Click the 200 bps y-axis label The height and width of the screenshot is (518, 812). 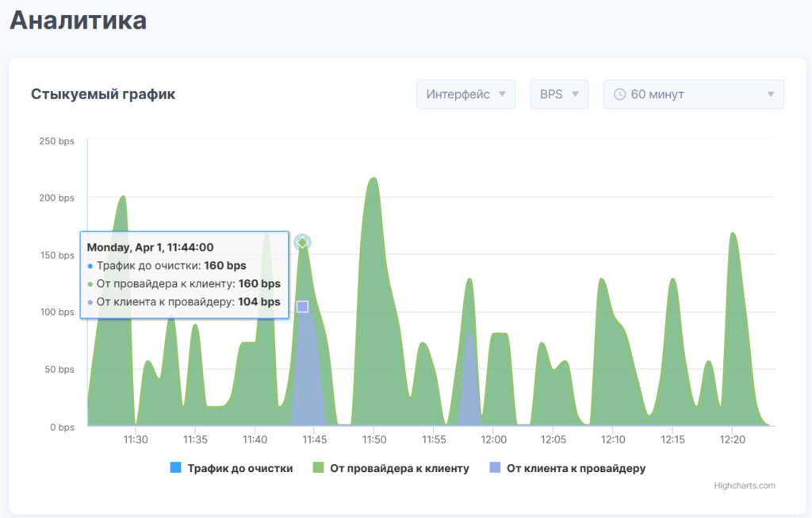click(x=56, y=198)
